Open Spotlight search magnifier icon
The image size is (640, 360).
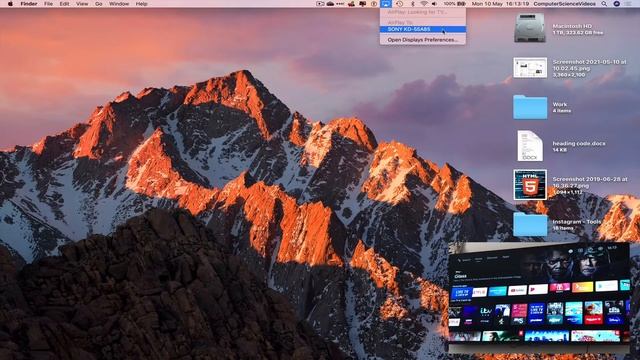click(x=604, y=4)
